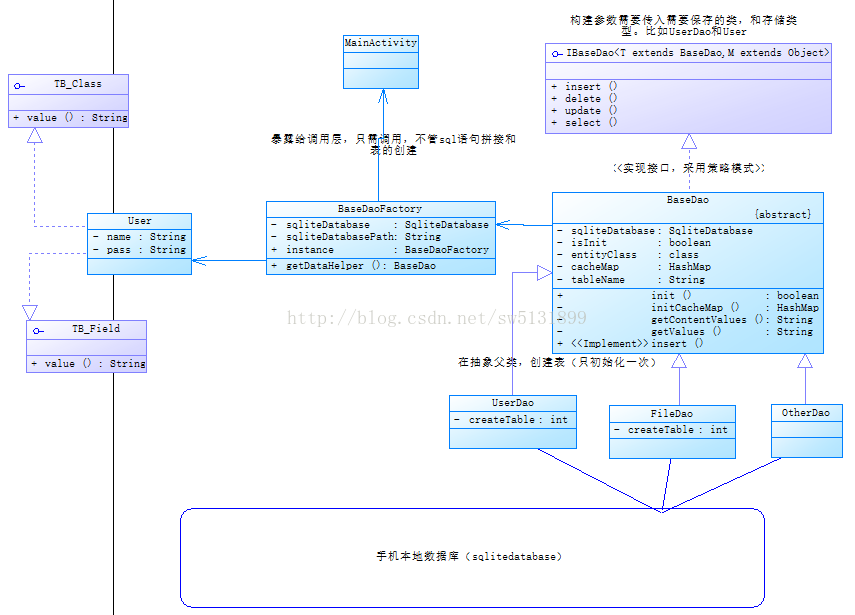Click the inheritance arrowhead above TB_Field
The height and width of the screenshot is (615, 855).
coord(30,312)
